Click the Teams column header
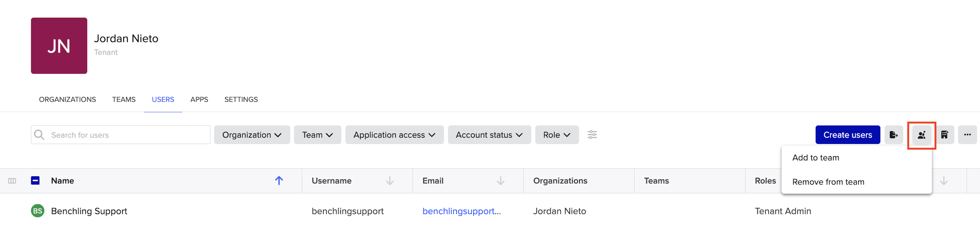 point(656,181)
